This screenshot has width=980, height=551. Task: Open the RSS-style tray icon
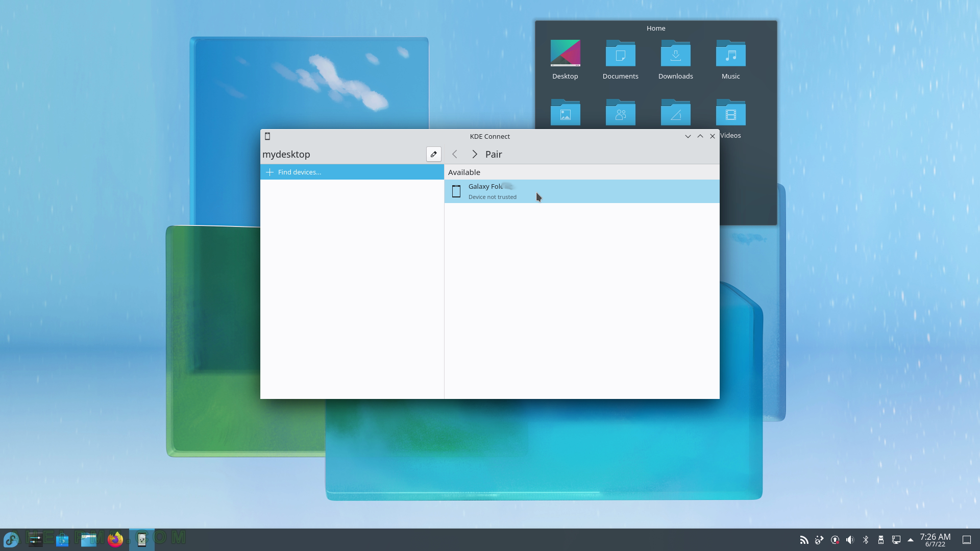tap(804, 540)
